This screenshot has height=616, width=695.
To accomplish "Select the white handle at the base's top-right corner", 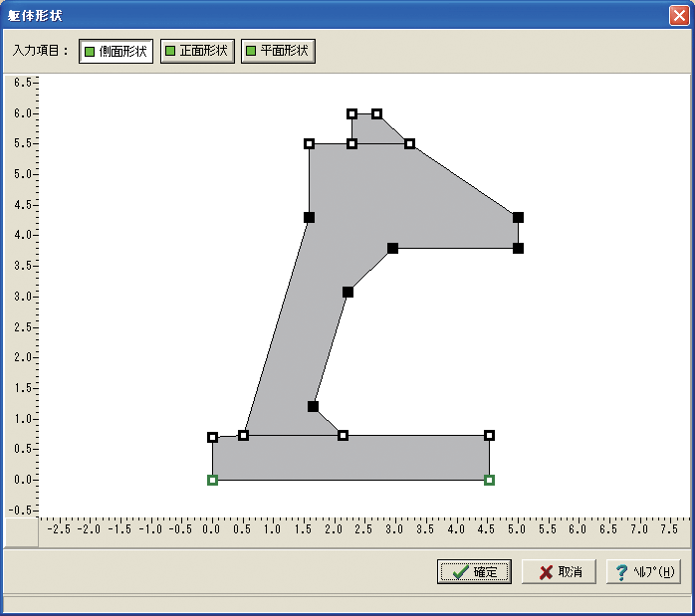I will tap(489, 435).
